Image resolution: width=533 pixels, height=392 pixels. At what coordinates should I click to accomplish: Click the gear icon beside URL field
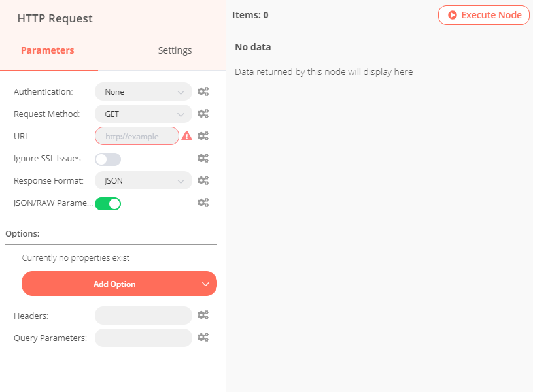click(203, 136)
